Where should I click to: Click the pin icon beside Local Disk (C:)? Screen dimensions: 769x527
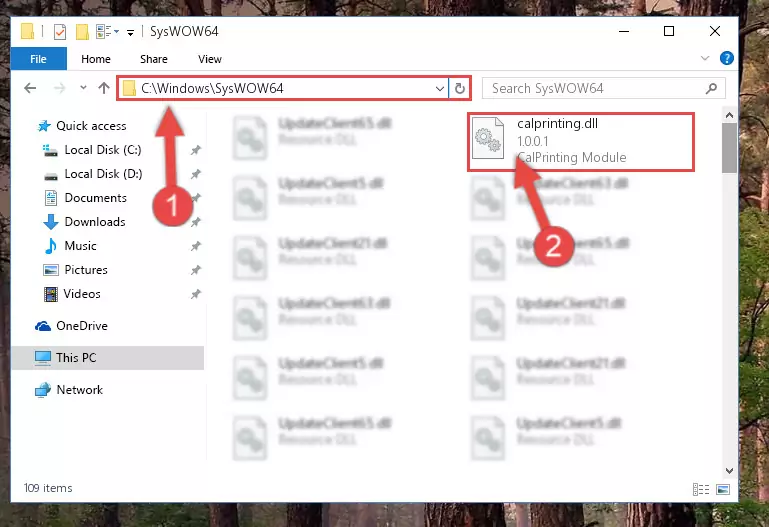(x=196, y=150)
